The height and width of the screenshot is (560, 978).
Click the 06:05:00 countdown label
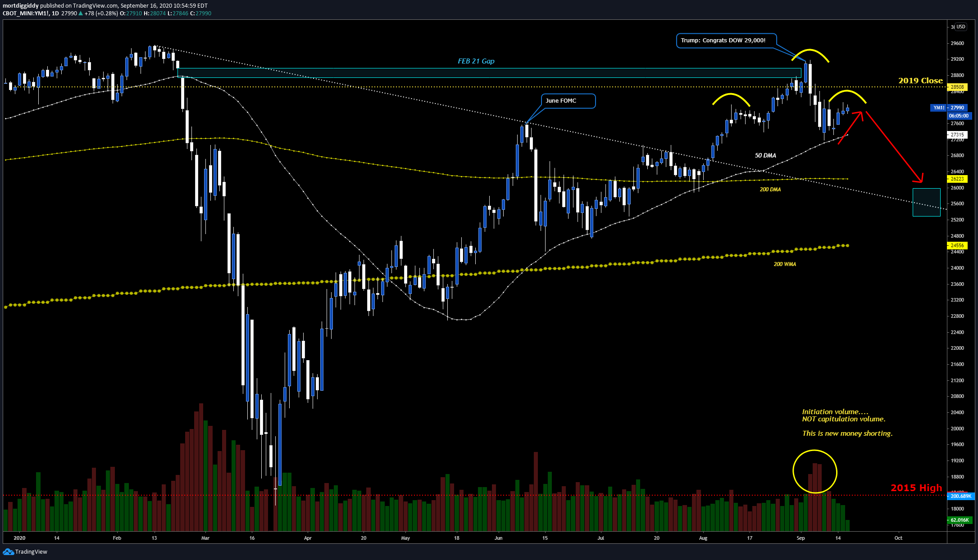pyautogui.click(x=959, y=116)
